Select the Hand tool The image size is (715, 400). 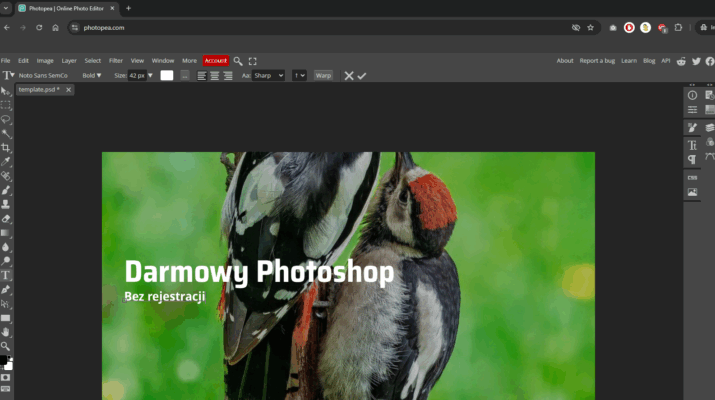tap(5, 332)
